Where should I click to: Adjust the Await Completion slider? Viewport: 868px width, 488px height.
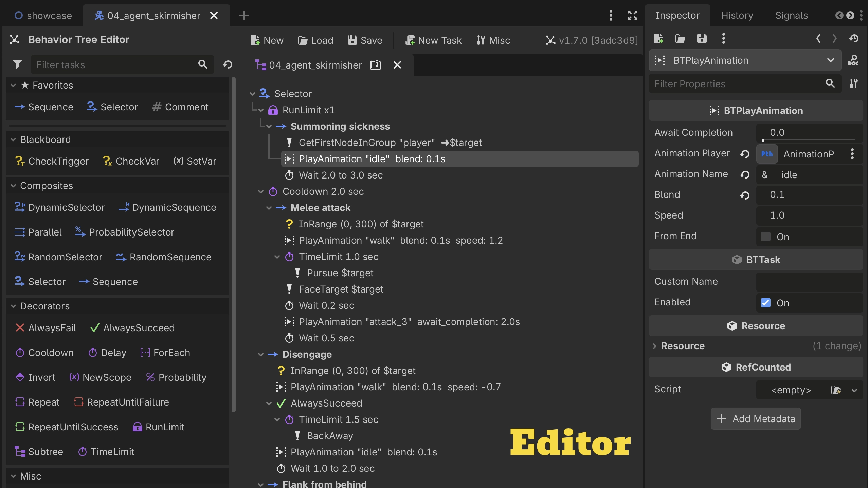808,140
